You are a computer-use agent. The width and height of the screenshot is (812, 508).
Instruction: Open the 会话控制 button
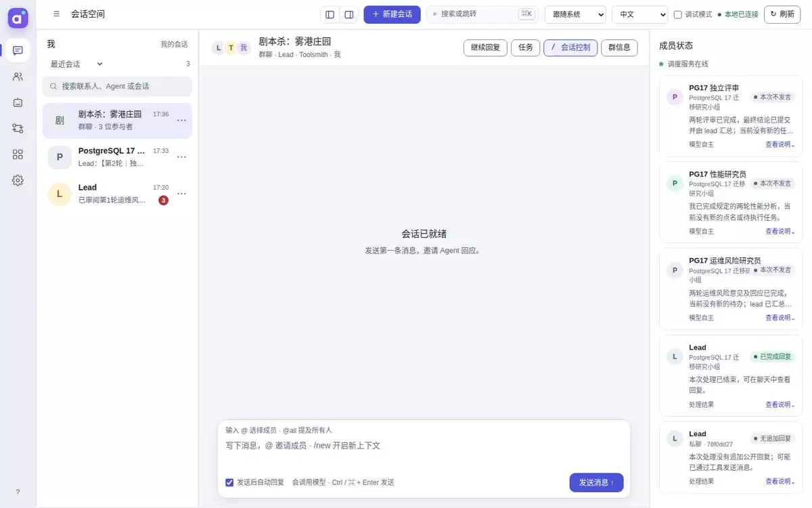click(570, 47)
